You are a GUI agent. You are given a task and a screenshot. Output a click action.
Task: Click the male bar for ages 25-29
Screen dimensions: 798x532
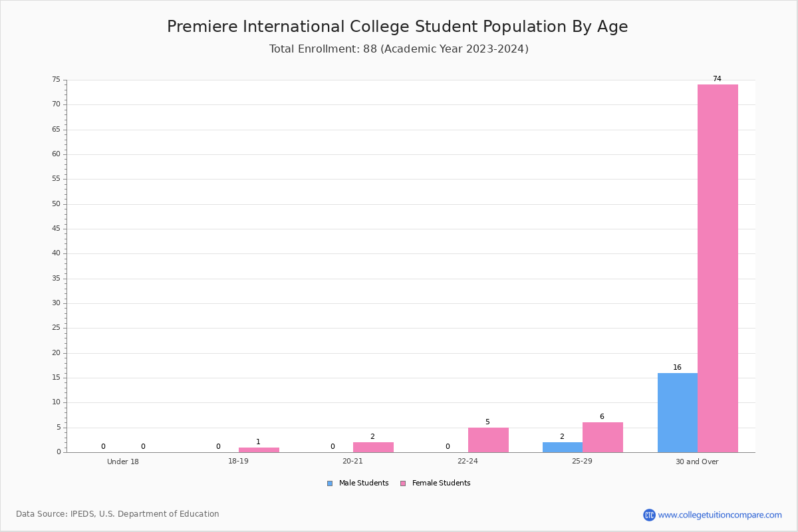point(563,447)
